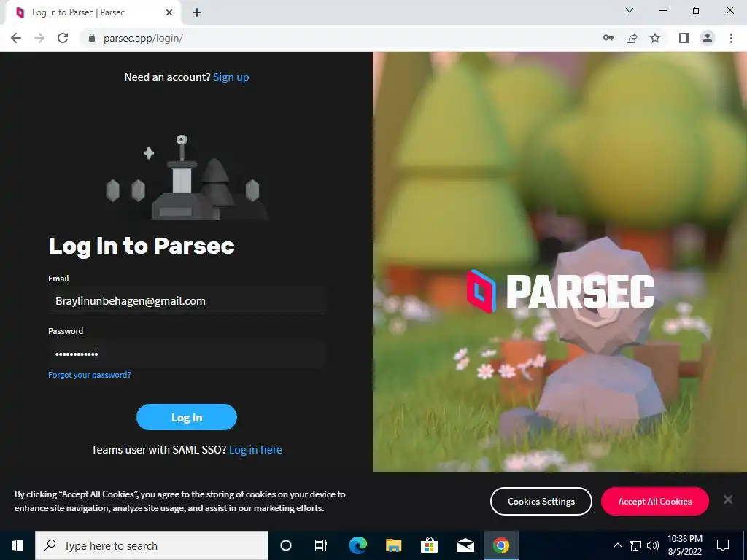This screenshot has width=747, height=560.
Task: Dismiss cookie banner with X
Action: (x=727, y=499)
